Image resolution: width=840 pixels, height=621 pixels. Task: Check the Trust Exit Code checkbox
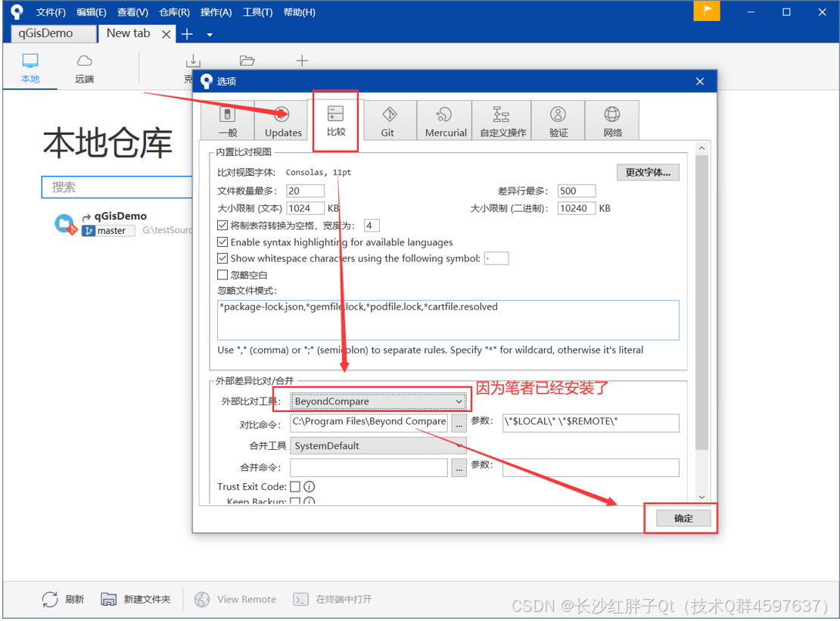tap(295, 486)
